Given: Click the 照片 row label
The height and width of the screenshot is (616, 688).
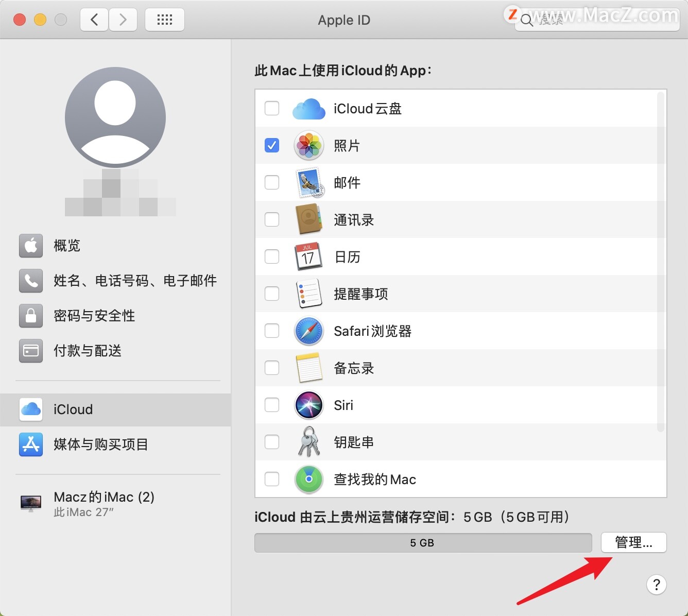Looking at the screenshot, I should pos(347,146).
